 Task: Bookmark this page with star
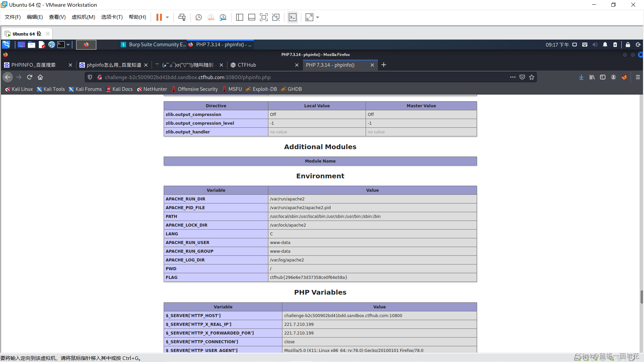tap(532, 77)
